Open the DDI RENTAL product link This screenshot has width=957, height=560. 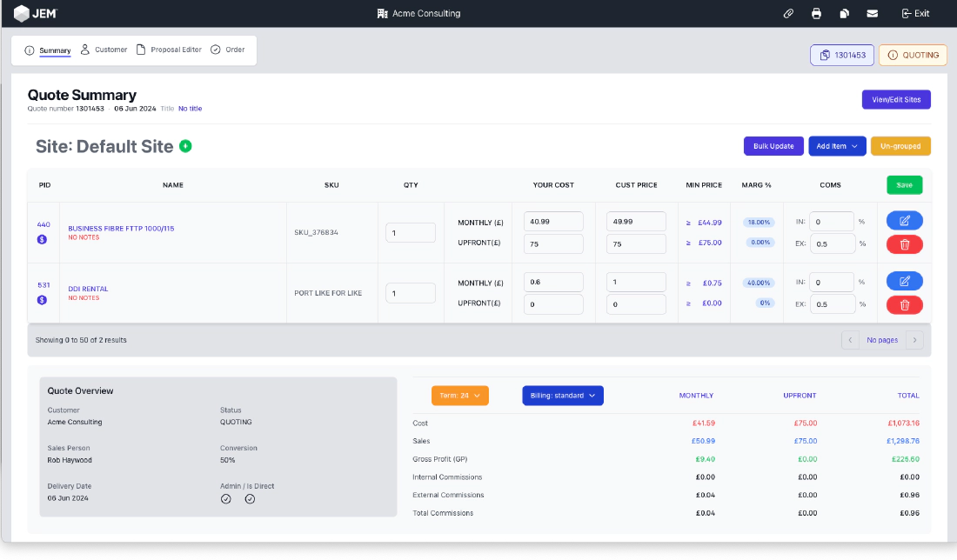click(x=88, y=289)
